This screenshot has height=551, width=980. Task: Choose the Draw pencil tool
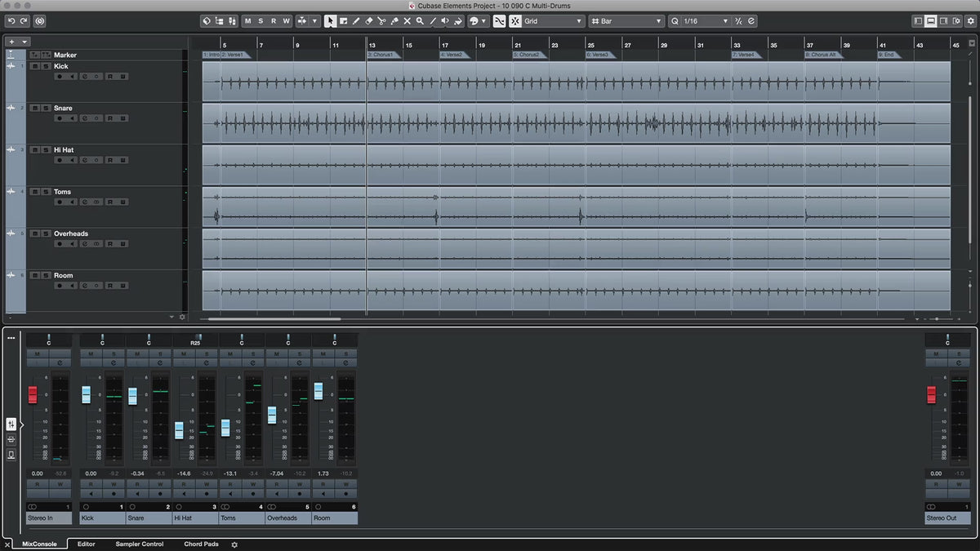356,21
